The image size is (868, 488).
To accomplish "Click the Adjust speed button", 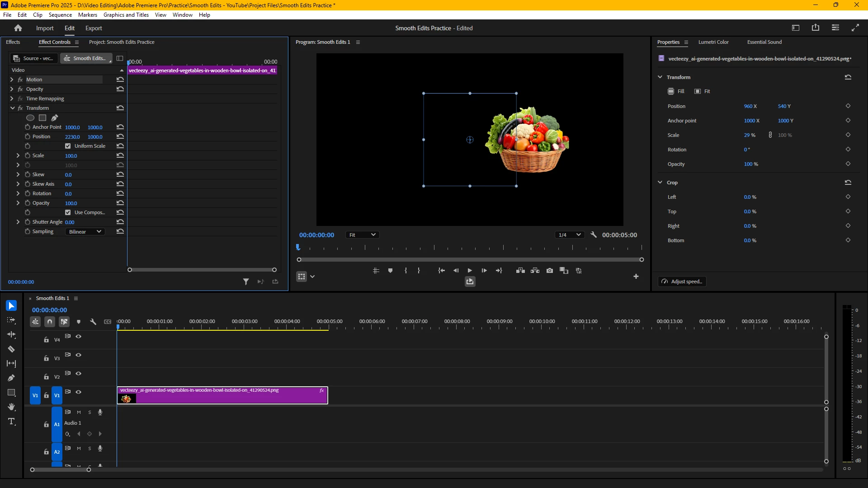I will coord(682,282).
